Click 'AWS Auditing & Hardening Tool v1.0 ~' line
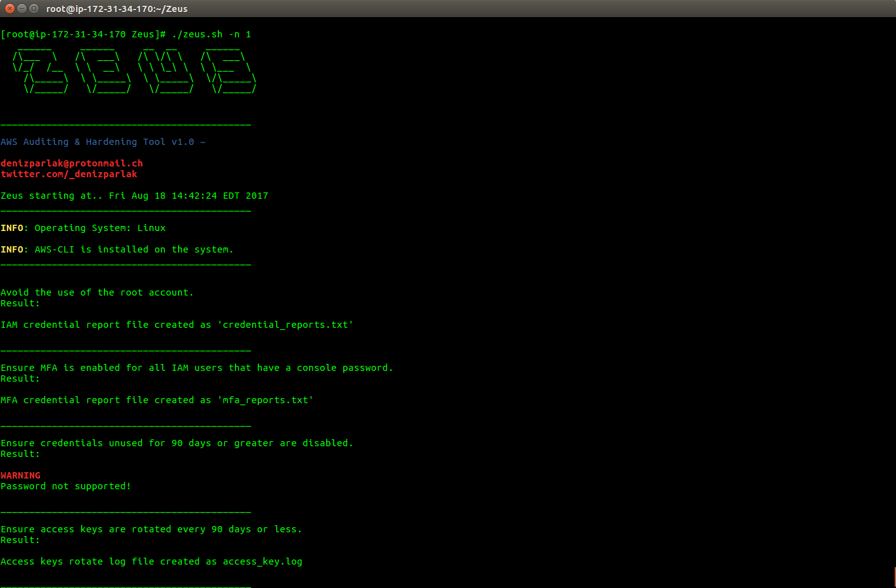The width and height of the screenshot is (896, 588). [x=103, y=142]
